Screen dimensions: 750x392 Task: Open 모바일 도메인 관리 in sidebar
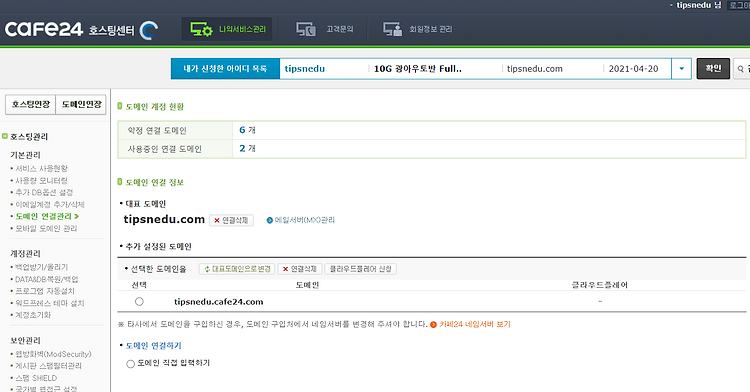(46, 229)
